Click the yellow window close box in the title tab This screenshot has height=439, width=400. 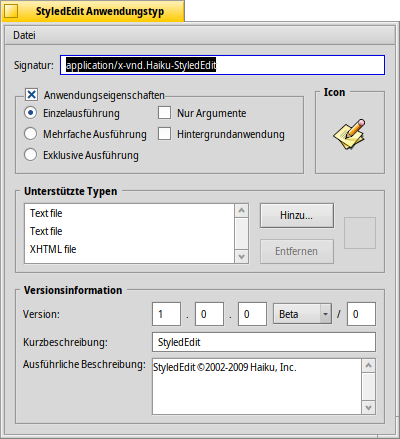pyautogui.click(x=11, y=11)
